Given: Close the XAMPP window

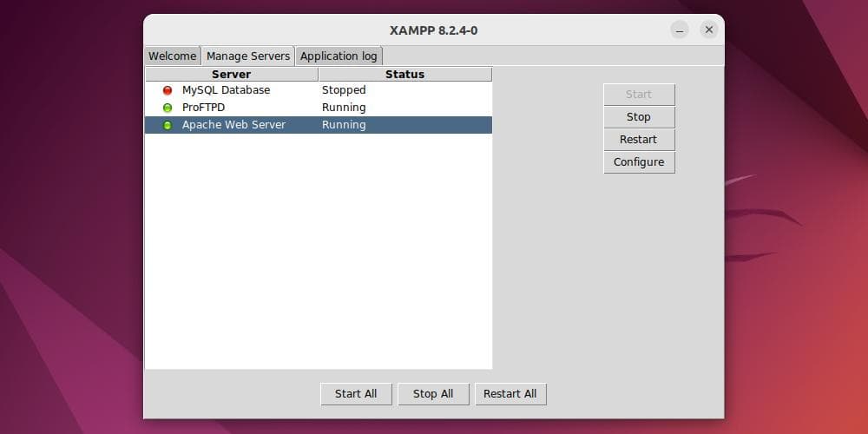Looking at the screenshot, I should [x=709, y=30].
